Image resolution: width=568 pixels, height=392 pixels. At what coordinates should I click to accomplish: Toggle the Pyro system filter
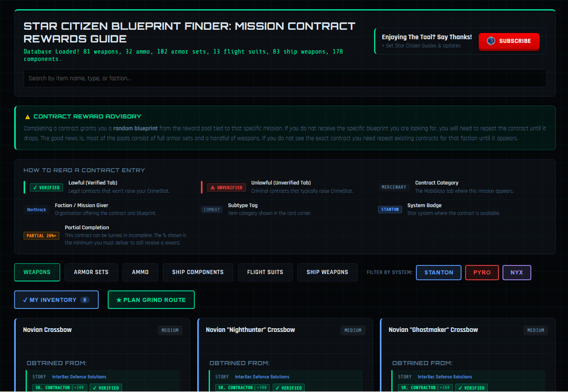point(482,272)
